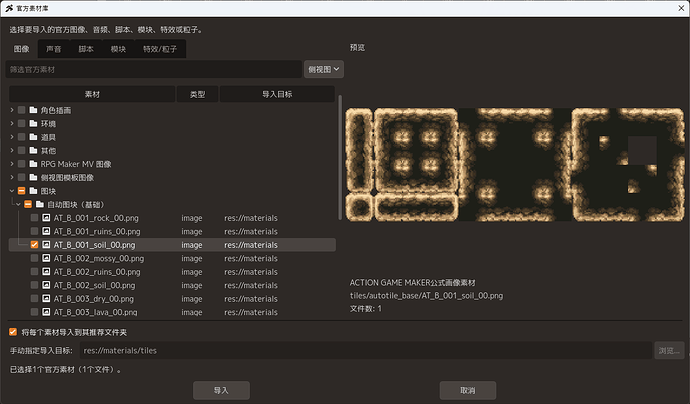This screenshot has height=404, width=690.
Task: Click the asset list vertical scrollbar
Action: tap(340, 157)
